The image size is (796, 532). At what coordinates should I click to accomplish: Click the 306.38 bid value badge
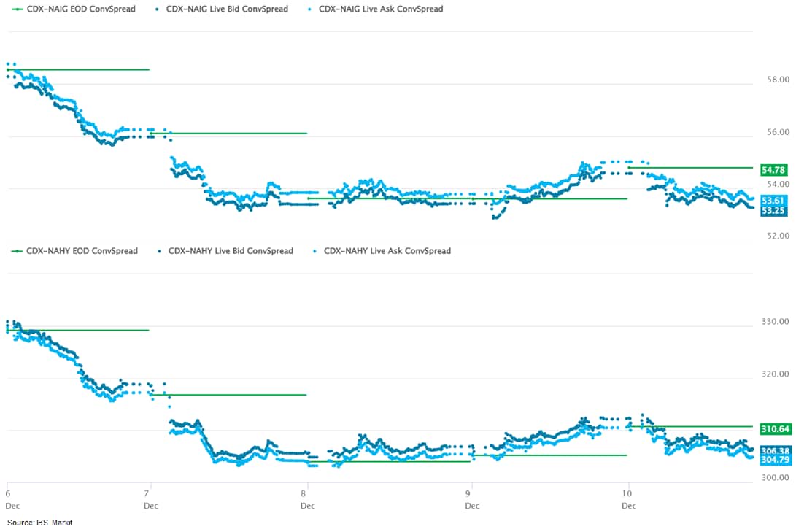click(x=774, y=451)
